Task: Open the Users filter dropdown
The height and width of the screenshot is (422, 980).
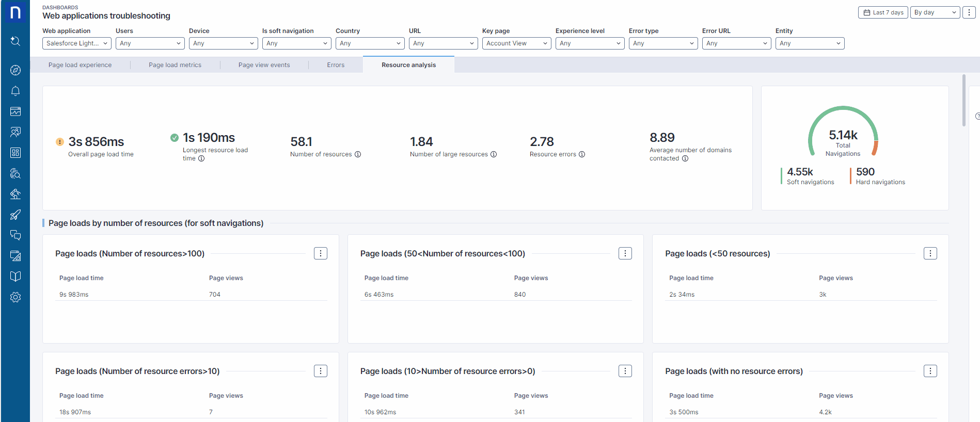Action: click(150, 43)
